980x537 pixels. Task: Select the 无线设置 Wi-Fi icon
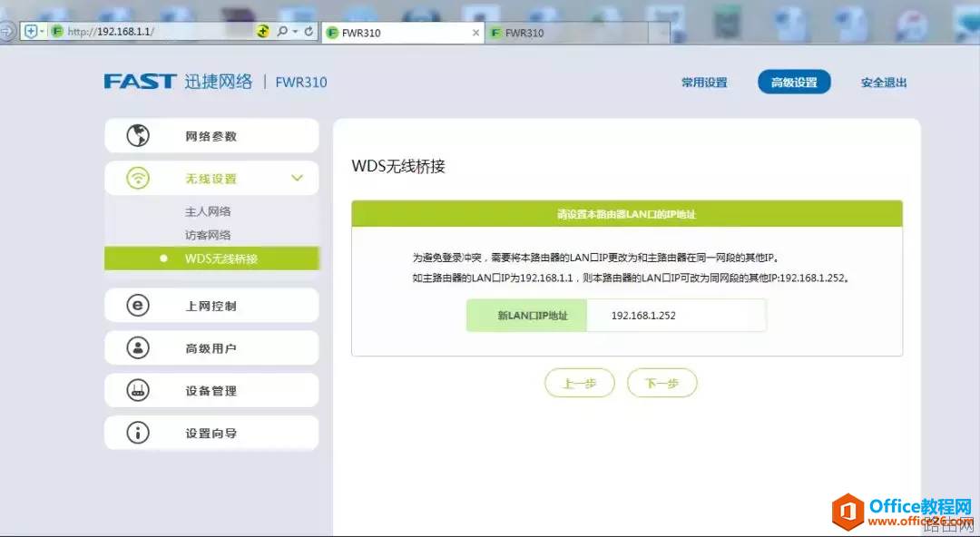[x=138, y=178]
